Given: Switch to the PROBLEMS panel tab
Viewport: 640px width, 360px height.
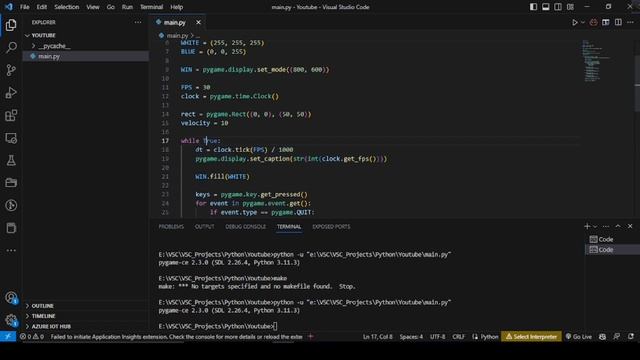Looking at the screenshot, I should pyautogui.click(x=171, y=227).
